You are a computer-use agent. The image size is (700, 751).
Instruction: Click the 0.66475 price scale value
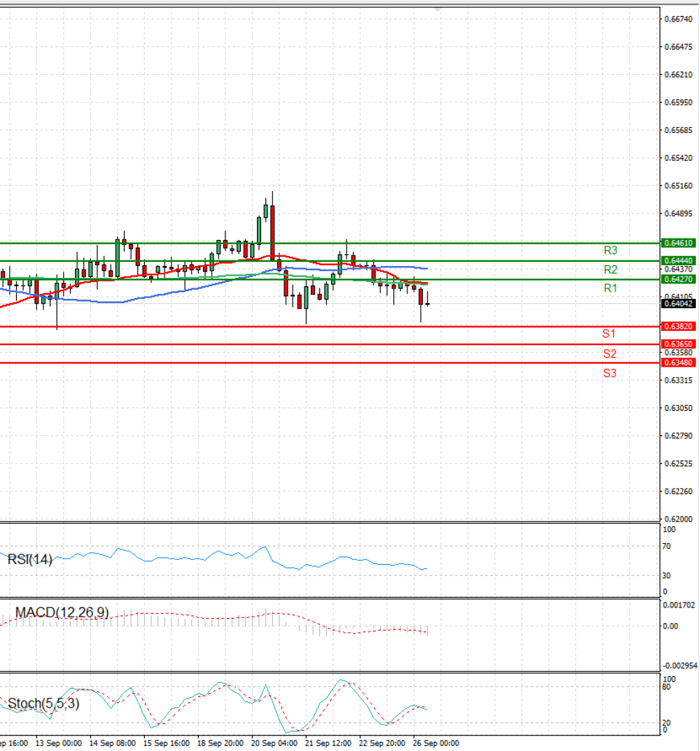point(678,47)
